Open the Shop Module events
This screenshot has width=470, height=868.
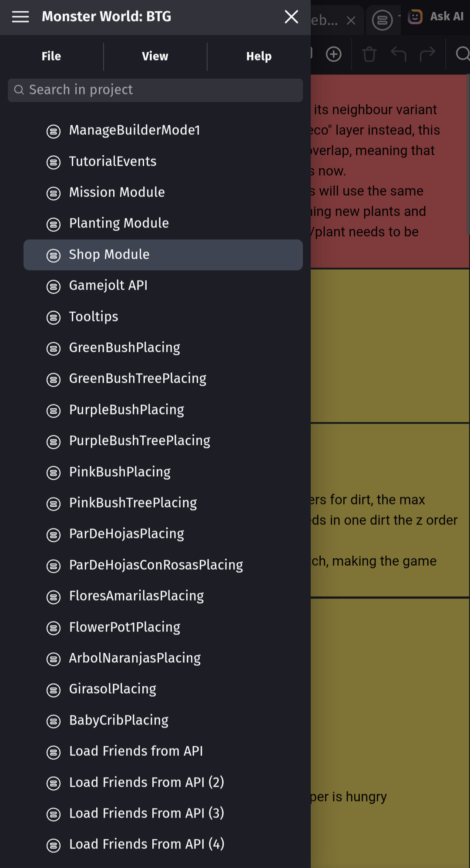tap(109, 254)
